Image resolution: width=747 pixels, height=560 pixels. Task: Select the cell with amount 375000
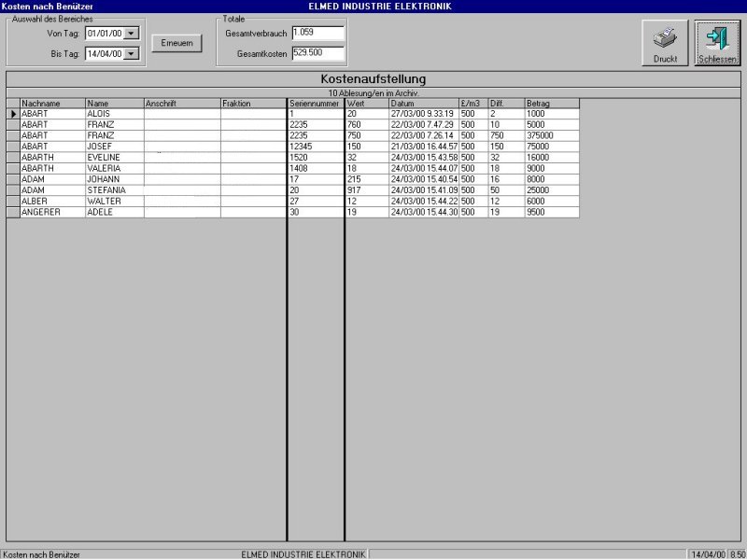point(551,135)
